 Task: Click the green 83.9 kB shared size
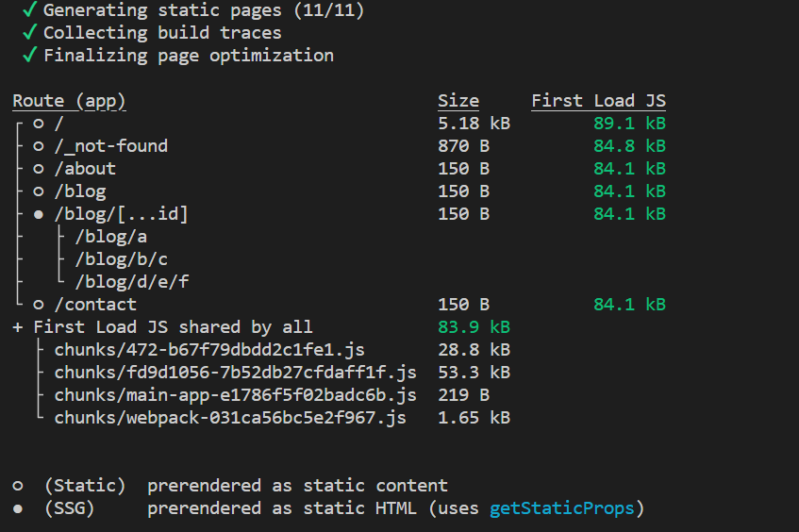[x=474, y=327]
